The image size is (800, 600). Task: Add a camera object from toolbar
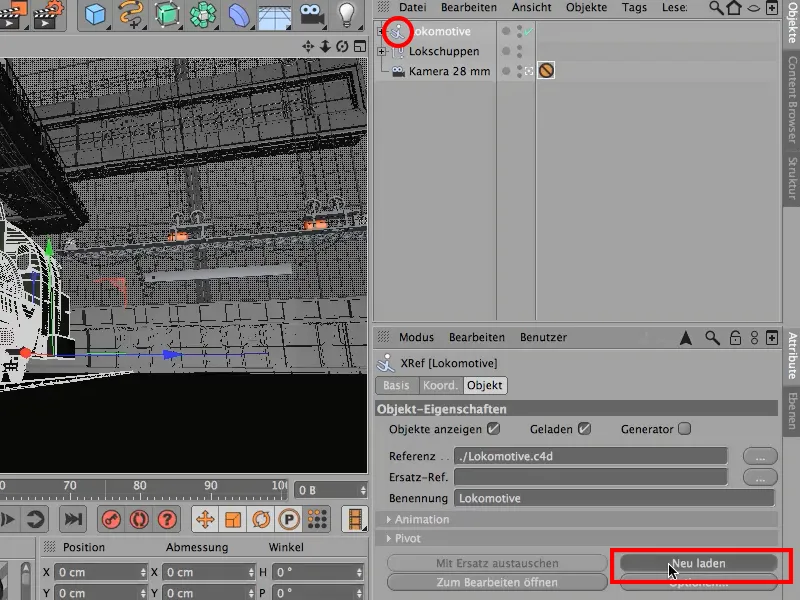pyautogui.click(x=312, y=14)
